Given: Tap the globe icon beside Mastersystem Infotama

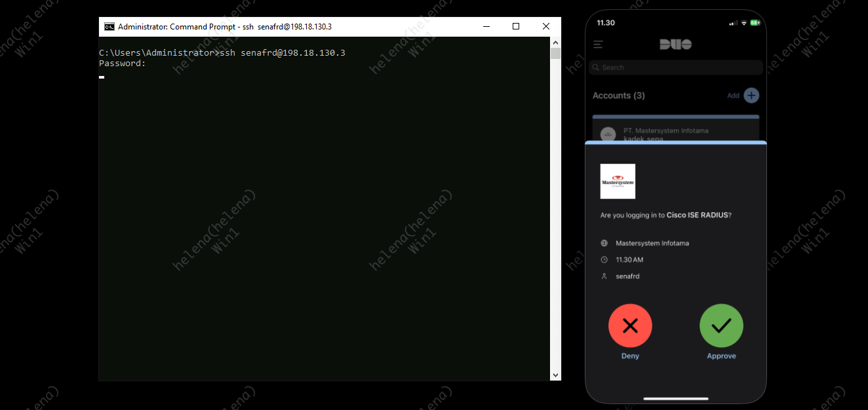Looking at the screenshot, I should tap(604, 243).
